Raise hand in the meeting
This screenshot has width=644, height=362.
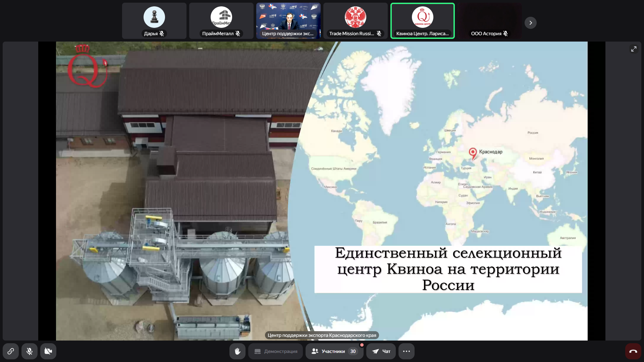(237, 351)
